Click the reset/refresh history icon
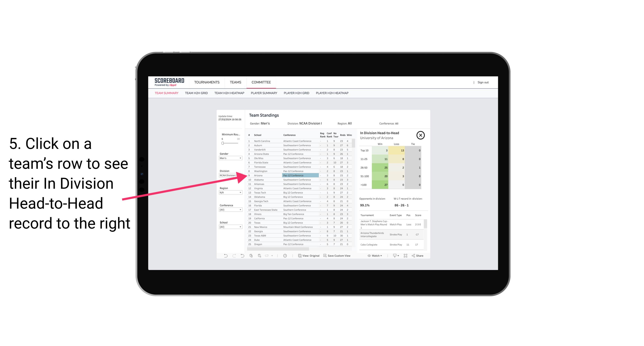 pos(242,256)
